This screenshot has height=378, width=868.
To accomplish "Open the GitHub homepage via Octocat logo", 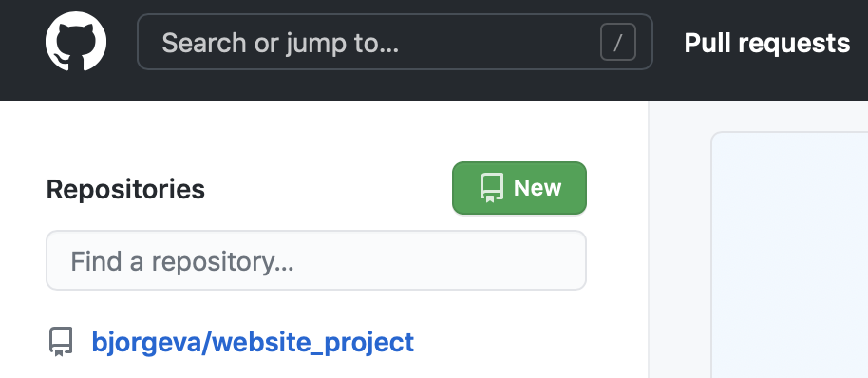I will tap(76, 42).
